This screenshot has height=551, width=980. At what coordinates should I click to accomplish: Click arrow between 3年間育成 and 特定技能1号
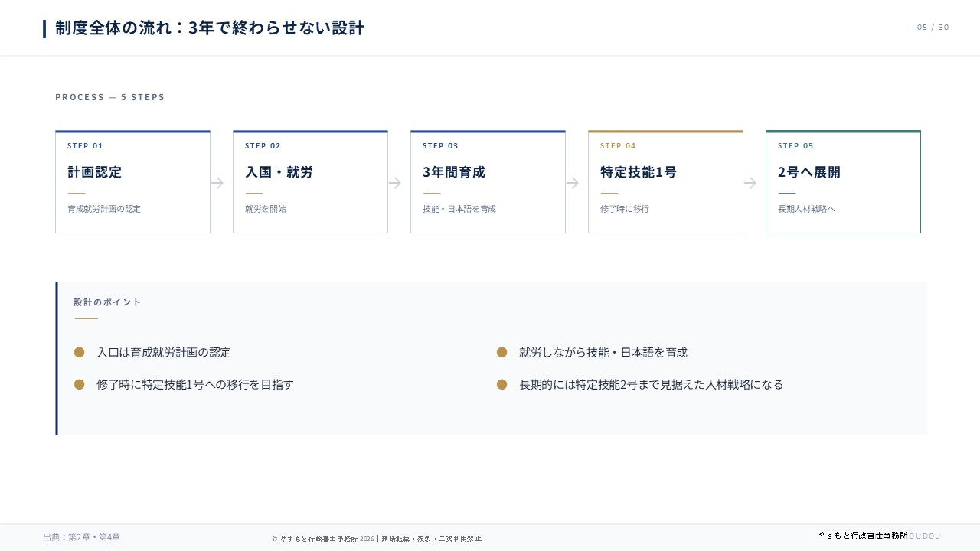point(573,183)
